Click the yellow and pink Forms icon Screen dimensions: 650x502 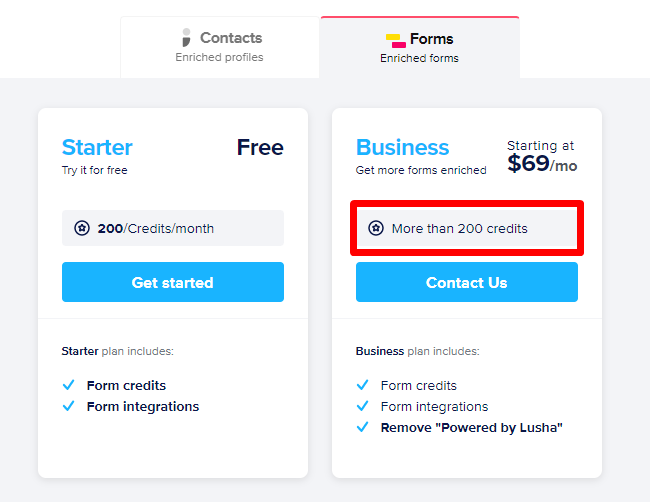tap(395, 41)
